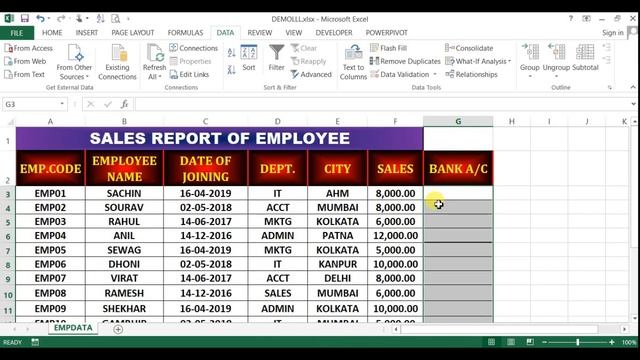
Task: Select column G header
Action: pyautogui.click(x=458, y=121)
